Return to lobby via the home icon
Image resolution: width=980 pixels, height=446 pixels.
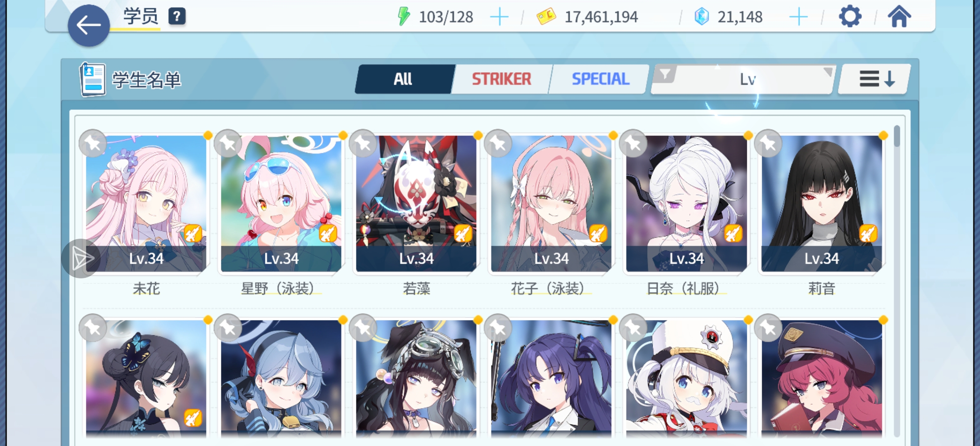[899, 17]
